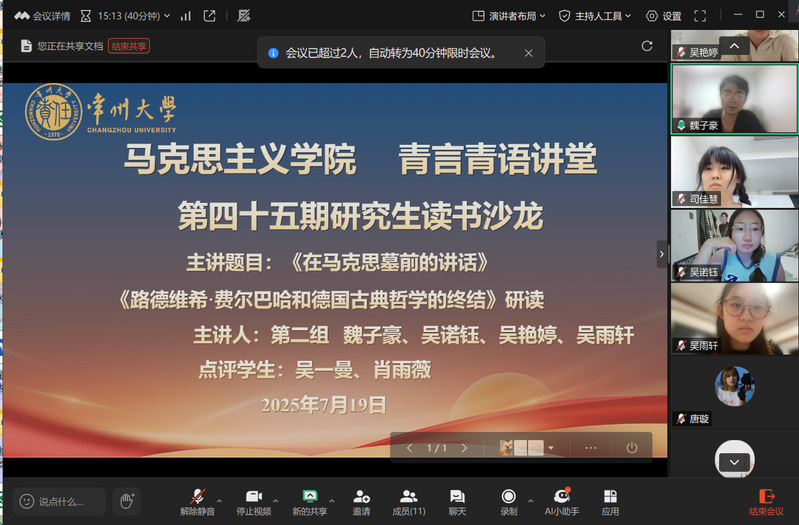Open chat (聊天)
Screen dimensions: 799x525
point(457,502)
